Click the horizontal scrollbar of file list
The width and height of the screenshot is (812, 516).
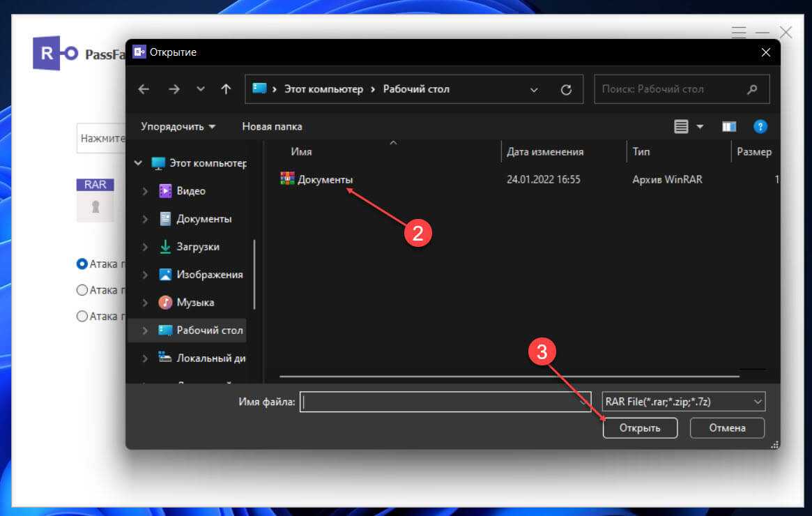(x=509, y=377)
